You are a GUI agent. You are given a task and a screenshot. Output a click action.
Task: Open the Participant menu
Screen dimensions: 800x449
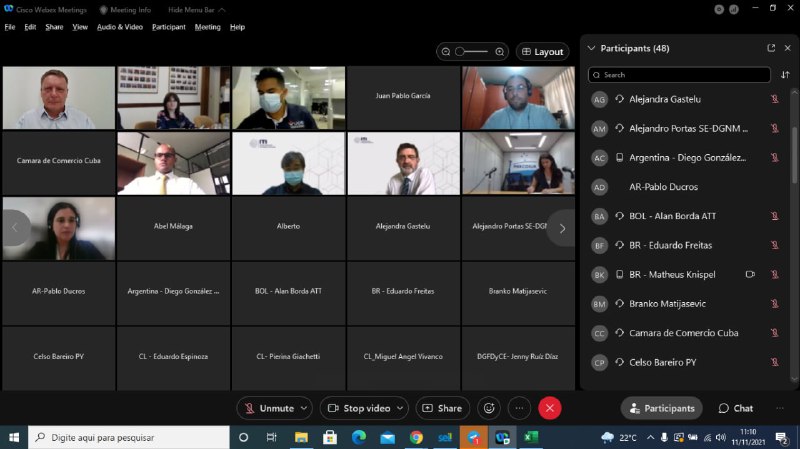[x=168, y=27]
